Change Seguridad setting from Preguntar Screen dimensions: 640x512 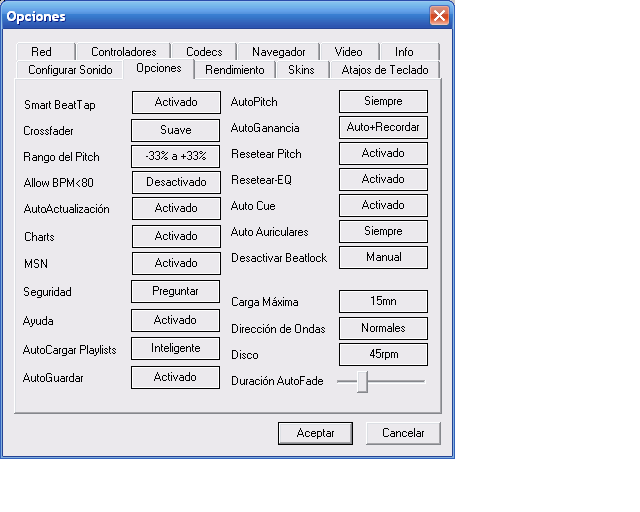tap(176, 291)
